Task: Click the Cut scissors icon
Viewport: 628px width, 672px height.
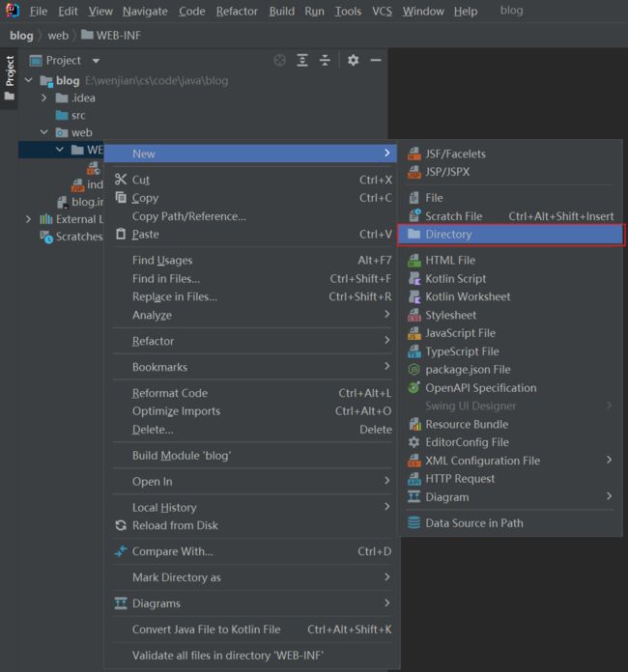Action: (121, 180)
